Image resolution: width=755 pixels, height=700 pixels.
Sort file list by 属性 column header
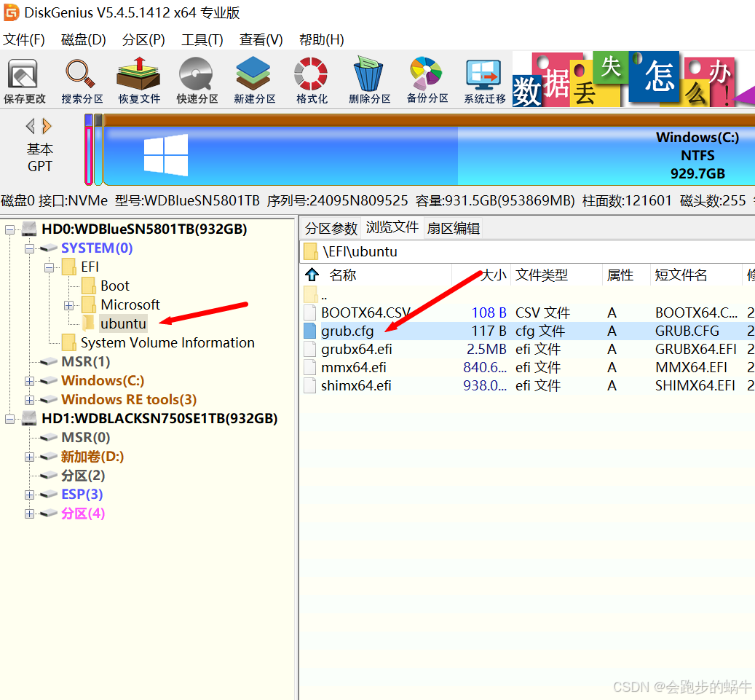click(x=626, y=275)
